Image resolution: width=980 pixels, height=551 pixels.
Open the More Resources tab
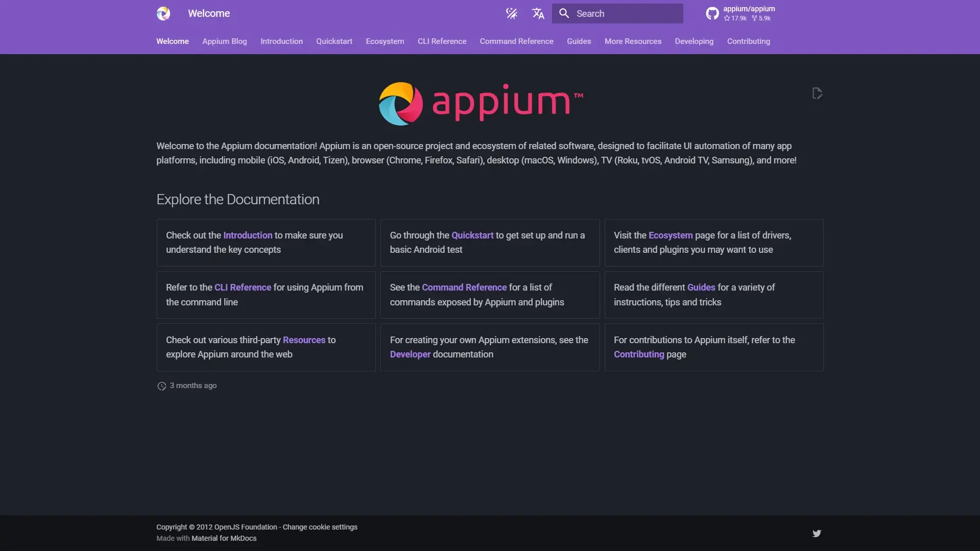pos(633,41)
